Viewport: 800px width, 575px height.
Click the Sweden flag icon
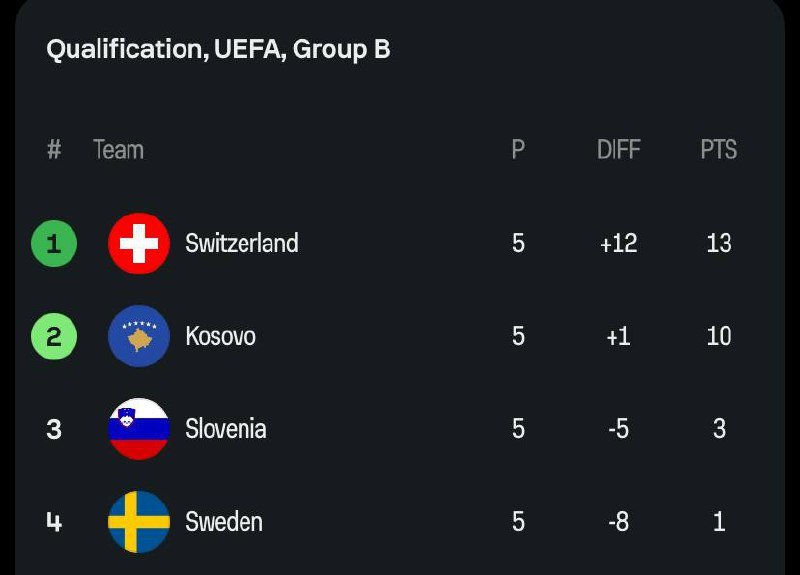click(x=139, y=521)
